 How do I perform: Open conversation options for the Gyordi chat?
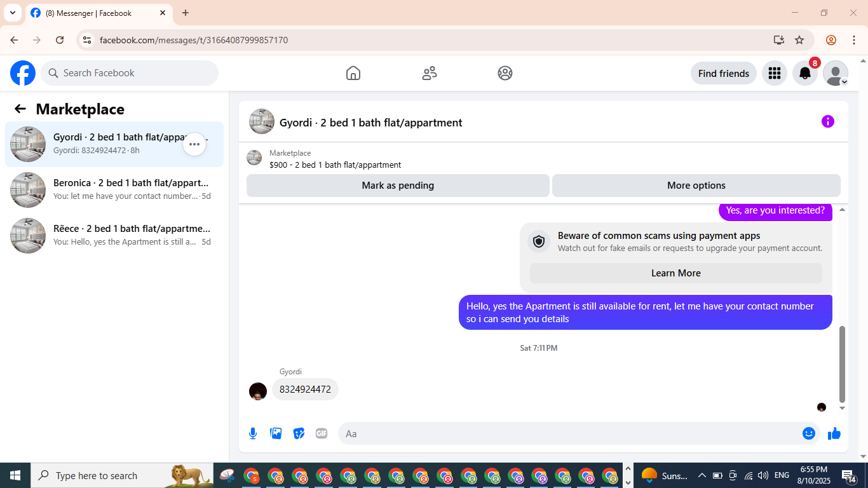point(194,144)
